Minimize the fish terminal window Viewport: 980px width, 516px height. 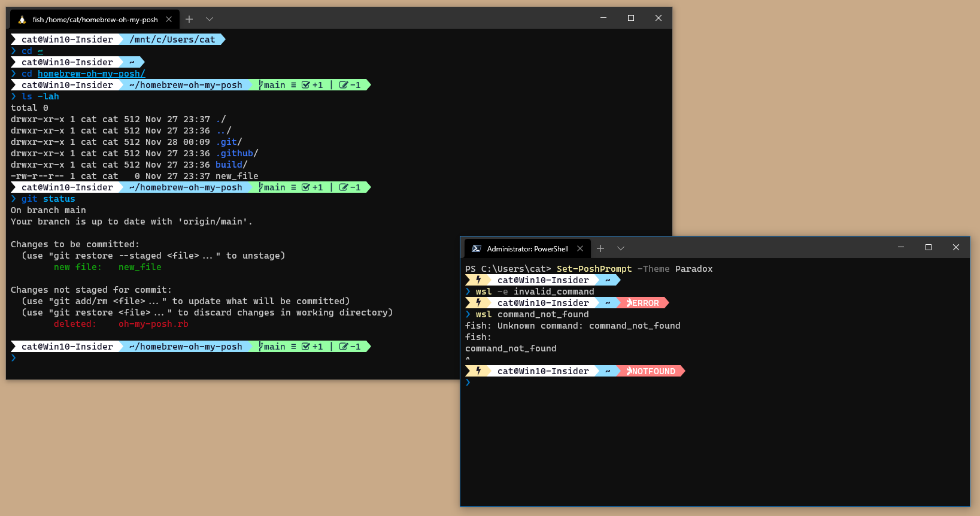coord(603,18)
